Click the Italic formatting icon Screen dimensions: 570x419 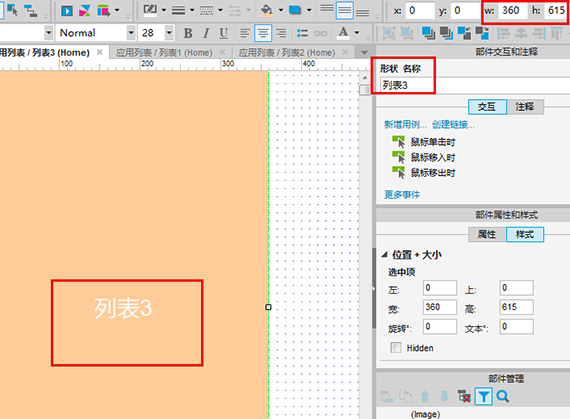click(x=206, y=33)
